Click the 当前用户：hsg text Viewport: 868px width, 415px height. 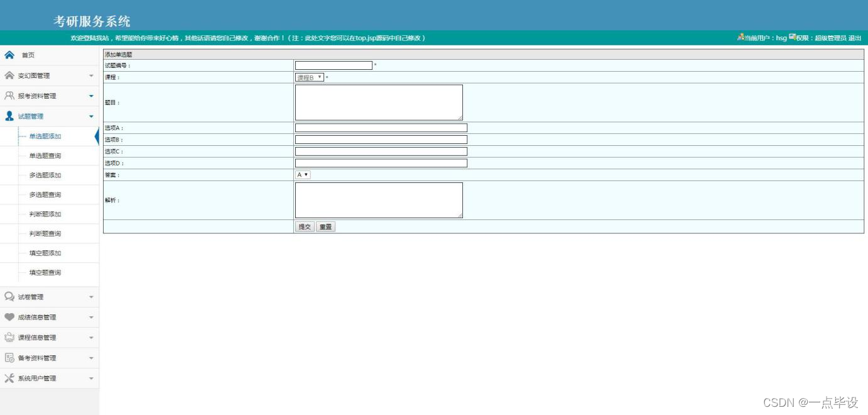[x=765, y=38]
